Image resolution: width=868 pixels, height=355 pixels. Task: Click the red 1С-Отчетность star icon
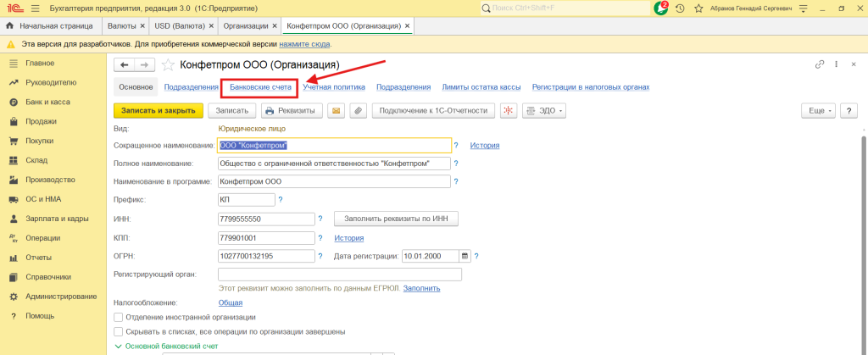(x=509, y=111)
